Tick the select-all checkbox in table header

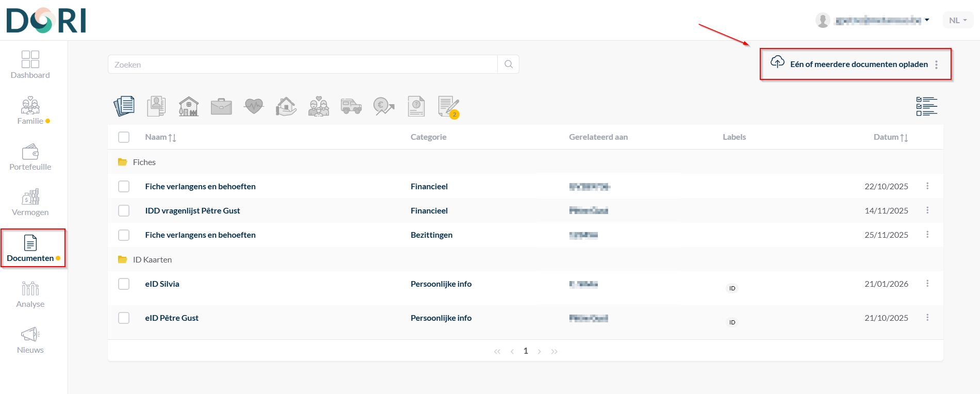pos(124,137)
